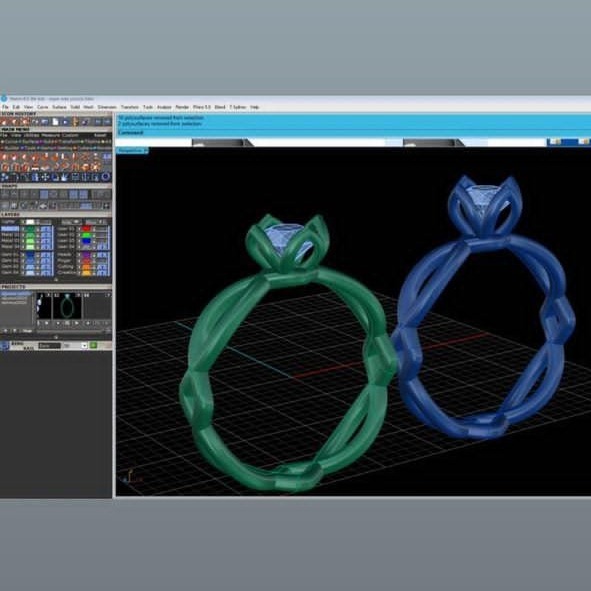
Task: Select the User 01 layer name
Action: 66,228
